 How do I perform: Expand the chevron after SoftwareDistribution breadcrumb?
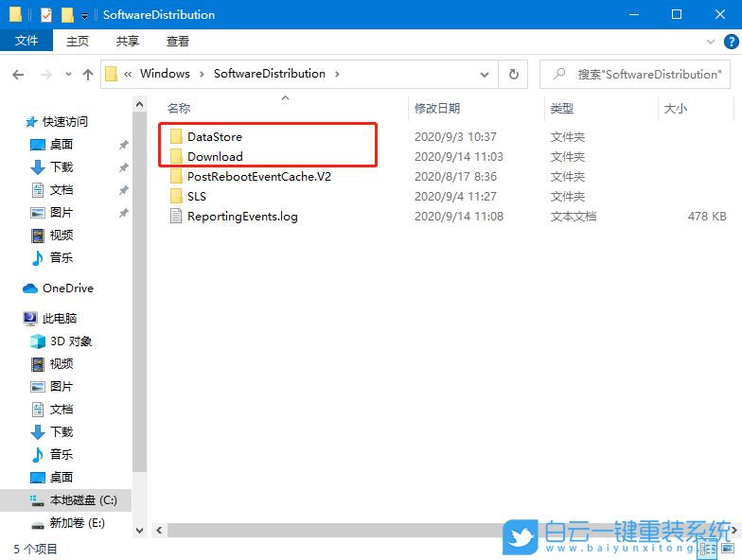tap(337, 74)
